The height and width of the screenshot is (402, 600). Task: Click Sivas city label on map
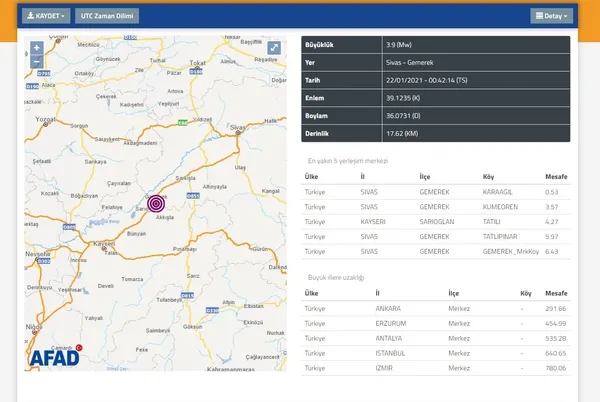pyautogui.click(x=236, y=129)
